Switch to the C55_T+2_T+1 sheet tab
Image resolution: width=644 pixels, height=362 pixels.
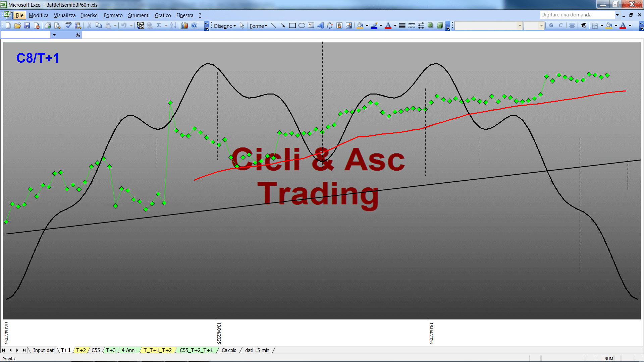pyautogui.click(x=196, y=350)
